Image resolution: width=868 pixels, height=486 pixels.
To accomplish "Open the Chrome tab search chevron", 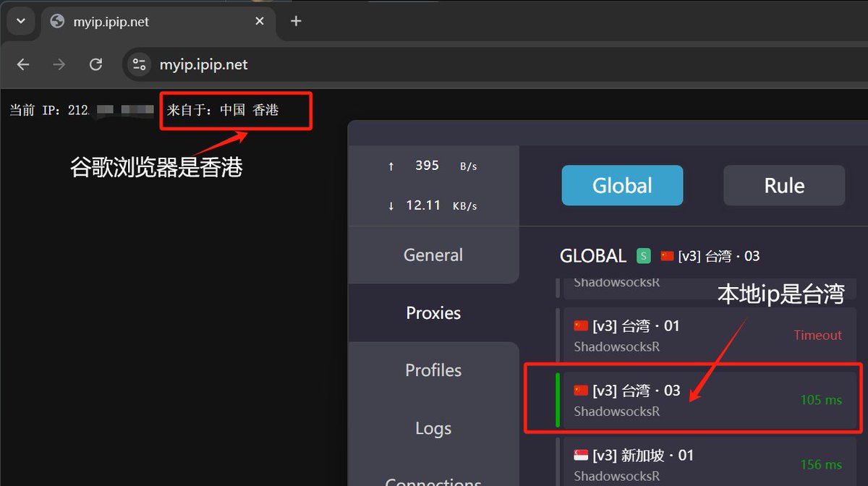I will point(20,21).
